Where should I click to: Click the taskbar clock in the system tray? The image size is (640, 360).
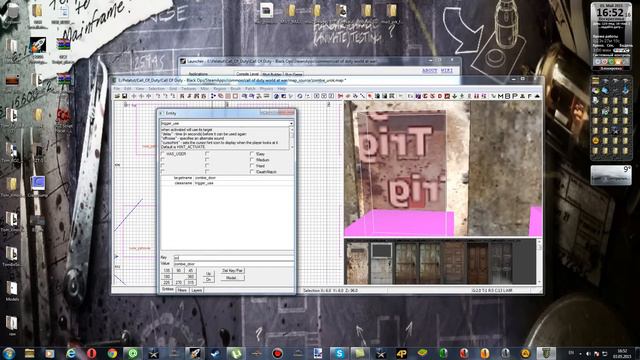click(622, 353)
